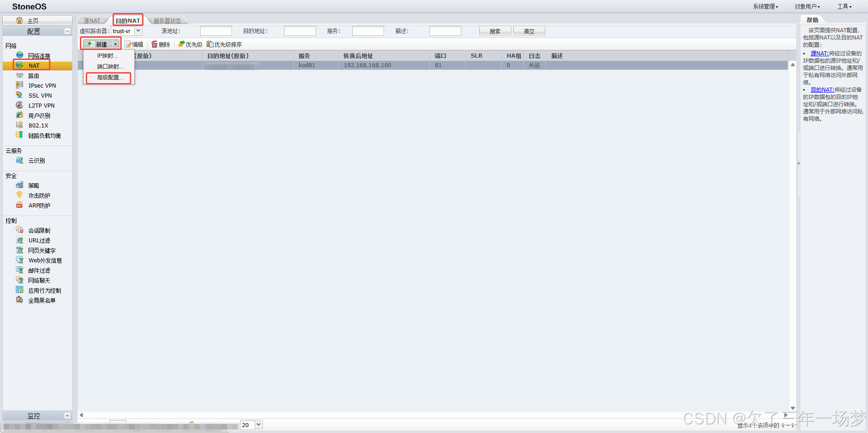Switch to the 源NAT tab
The image size is (868, 433).
point(92,20)
